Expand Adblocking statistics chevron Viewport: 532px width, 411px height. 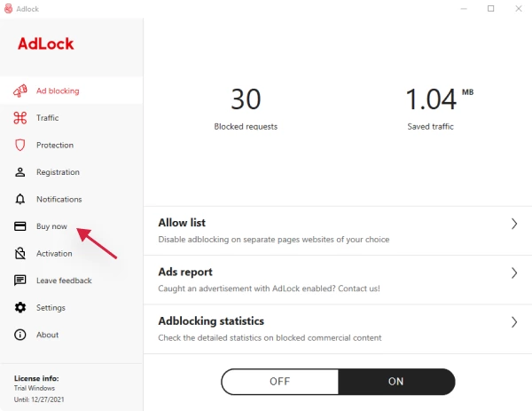tap(514, 322)
